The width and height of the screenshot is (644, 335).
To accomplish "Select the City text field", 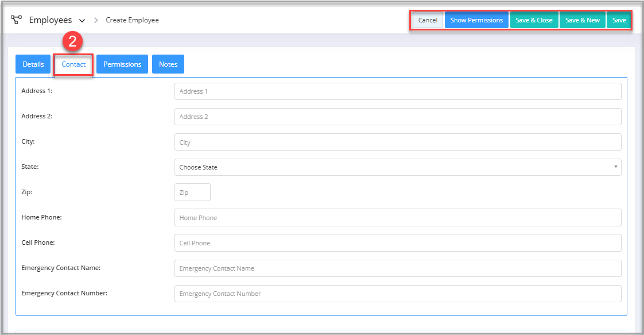I will pyautogui.click(x=397, y=142).
